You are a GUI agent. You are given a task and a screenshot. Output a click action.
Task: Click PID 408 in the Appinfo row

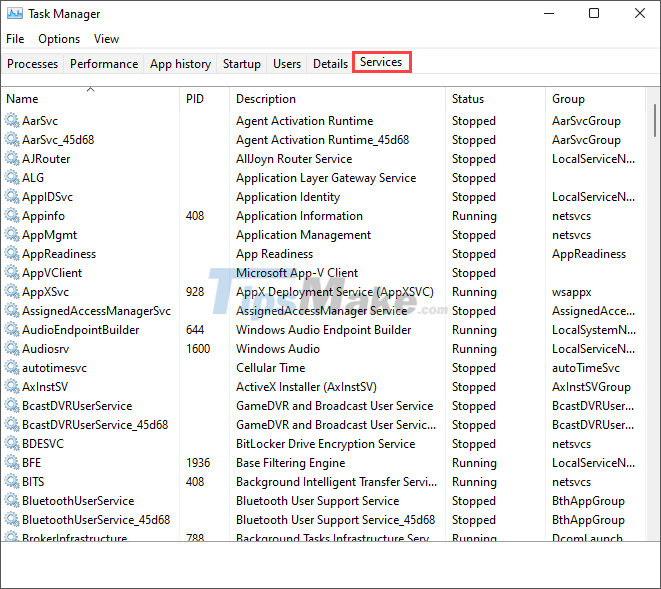tap(195, 215)
